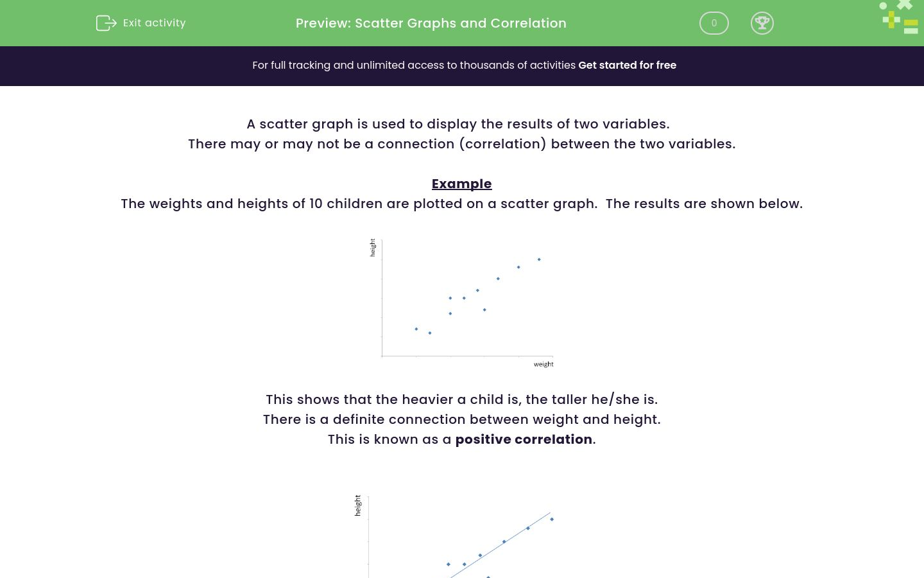The height and width of the screenshot is (578, 924).
Task: Click the positive correlation bold text
Action: click(524, 439)
